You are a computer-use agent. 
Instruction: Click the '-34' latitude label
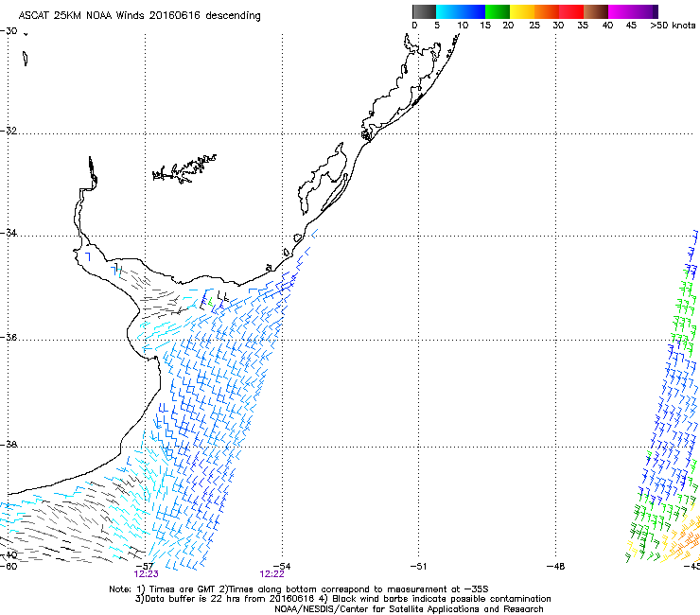[9, 233]
